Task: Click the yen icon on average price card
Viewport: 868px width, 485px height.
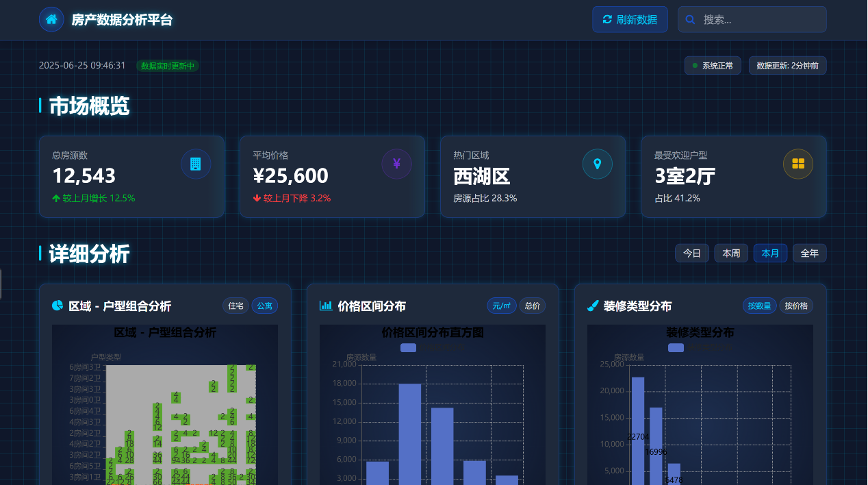Action: coord(396,164)
